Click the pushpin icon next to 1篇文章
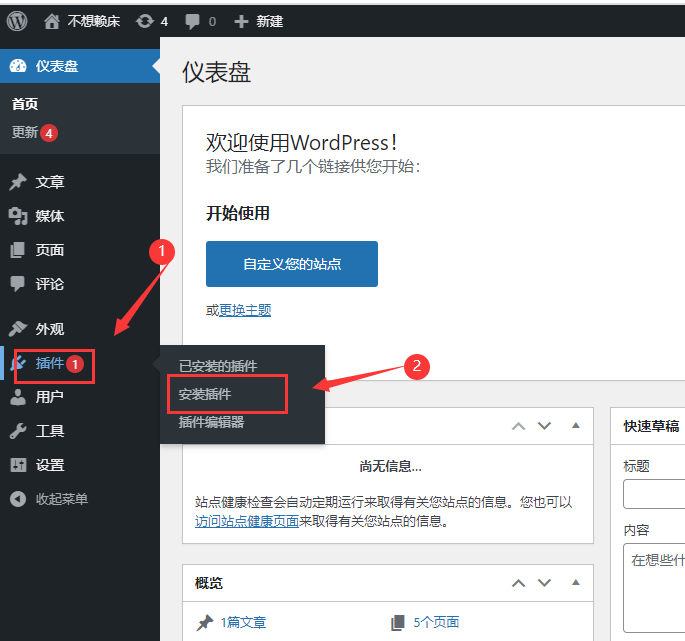This screenshot has width=685, height=641. coord(205,623)
